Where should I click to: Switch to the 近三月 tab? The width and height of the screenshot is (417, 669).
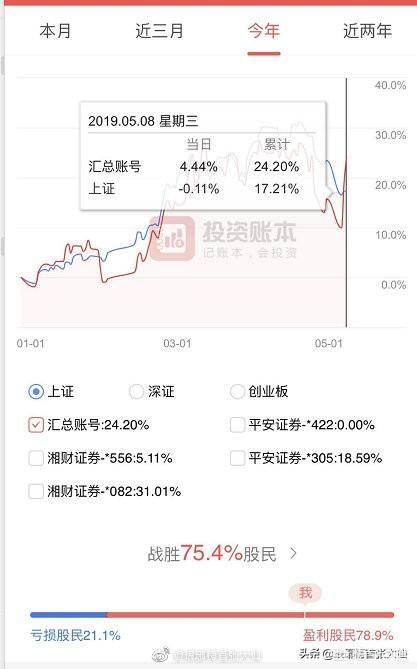(159, 31)
